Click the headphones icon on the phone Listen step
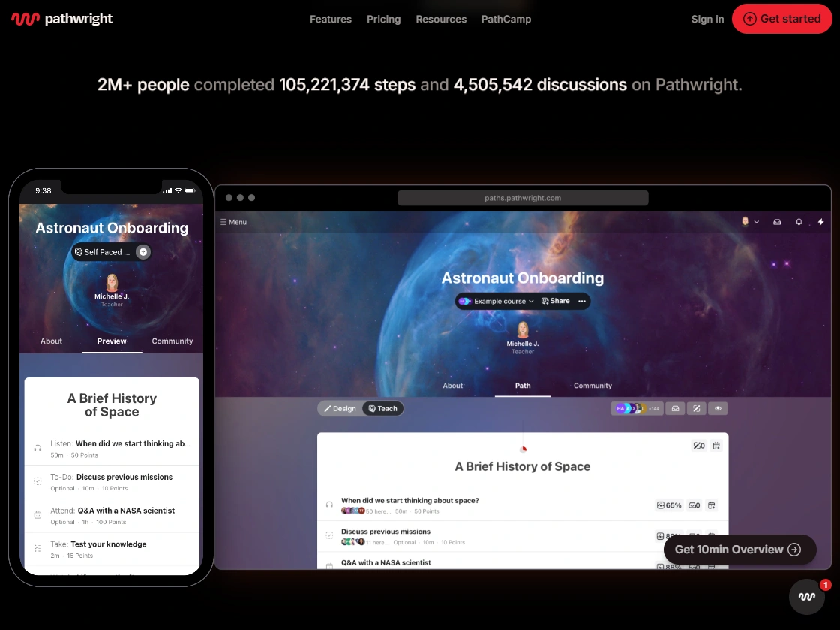Image resolution: width=840 pixels, height=630 pixels. tap(37, 448)
